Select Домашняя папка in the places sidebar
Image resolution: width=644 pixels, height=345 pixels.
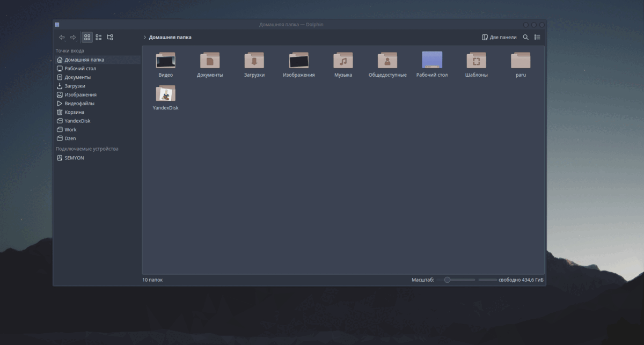[x=97, y=60]
